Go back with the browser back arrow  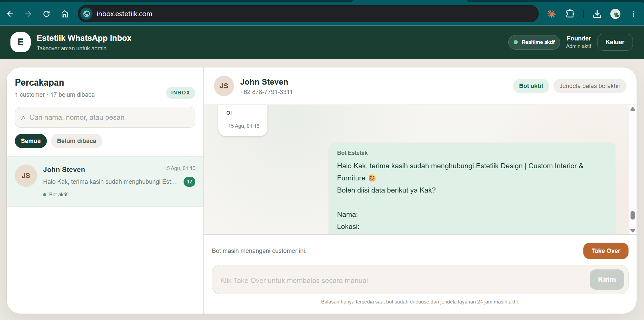[10, 14]
